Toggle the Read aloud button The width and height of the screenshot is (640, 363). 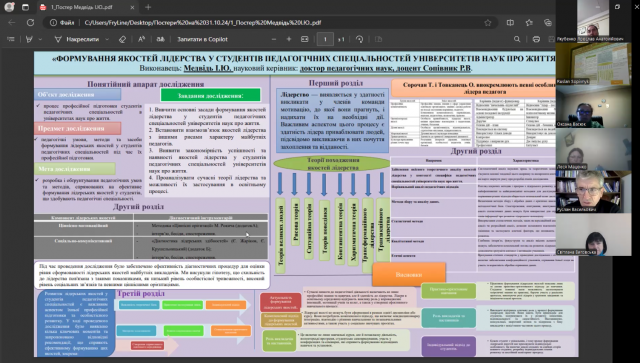point(141,39)
